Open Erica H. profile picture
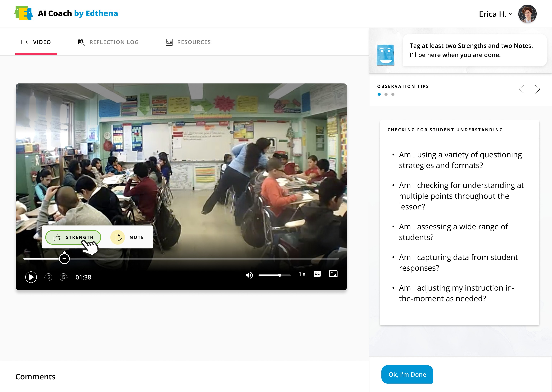552x392 pixels. click(x=527, y=14)
